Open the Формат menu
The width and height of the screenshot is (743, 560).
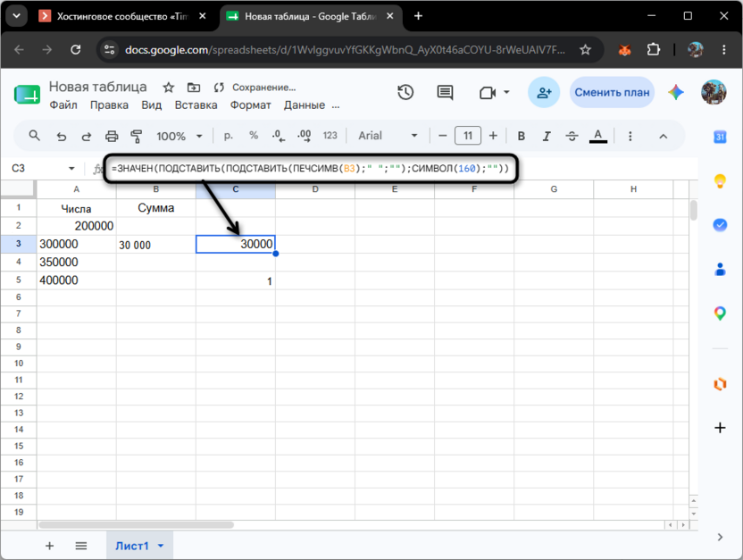tap(250, 105)
